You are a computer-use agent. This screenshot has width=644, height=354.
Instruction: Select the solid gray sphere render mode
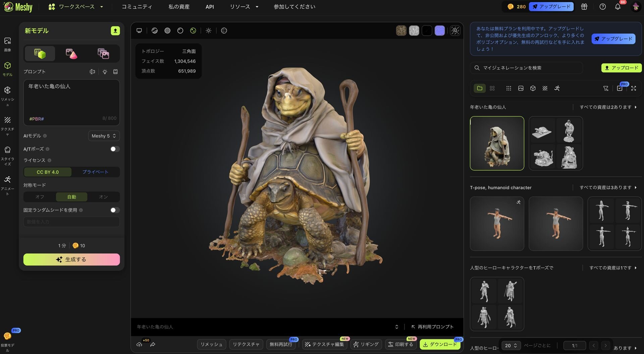click(x=167, y=31)
